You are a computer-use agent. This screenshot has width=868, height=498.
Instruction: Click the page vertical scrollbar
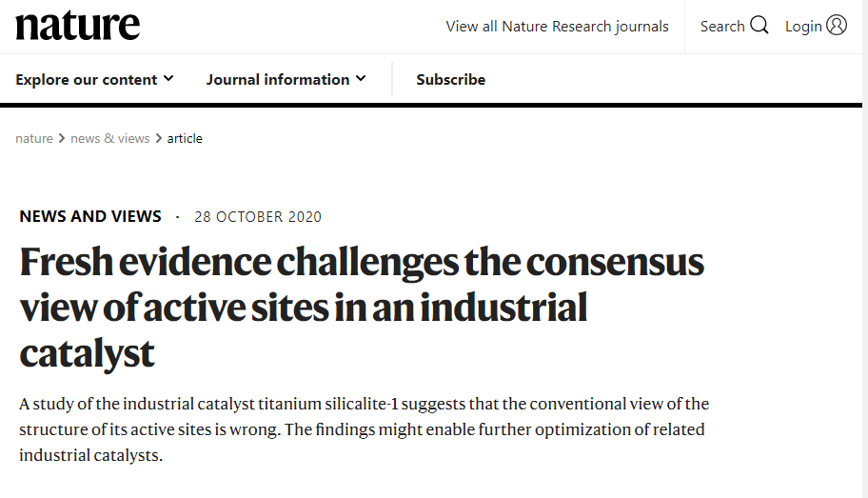[x=865, y=249]
